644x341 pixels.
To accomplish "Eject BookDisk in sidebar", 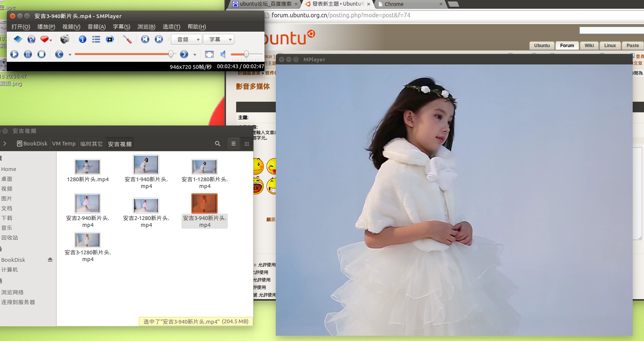I will click(50, 260).
